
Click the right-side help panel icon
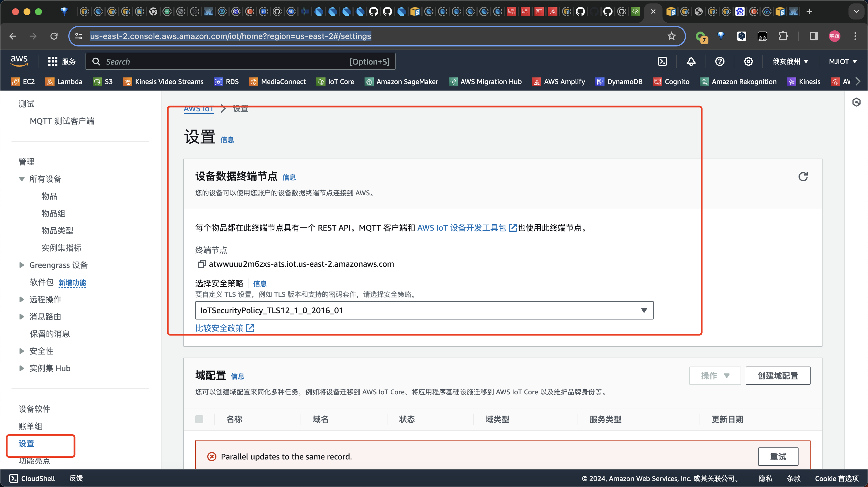pos(856,102)
